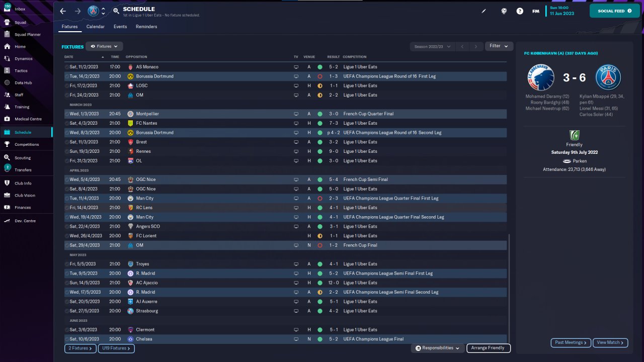Screen dimensions: 644x362
Task: Go back with the left arrow
Action: point(63,11)
